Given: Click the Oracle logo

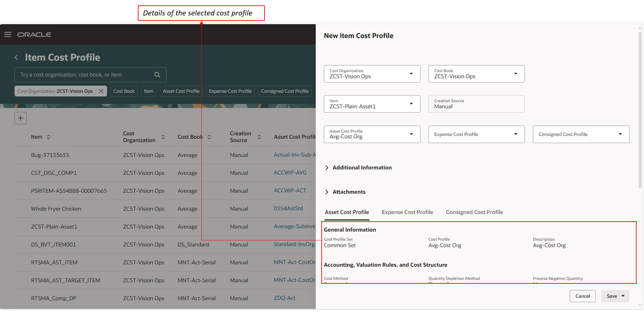Looking at the screenshot, I should tap(34, 35).
